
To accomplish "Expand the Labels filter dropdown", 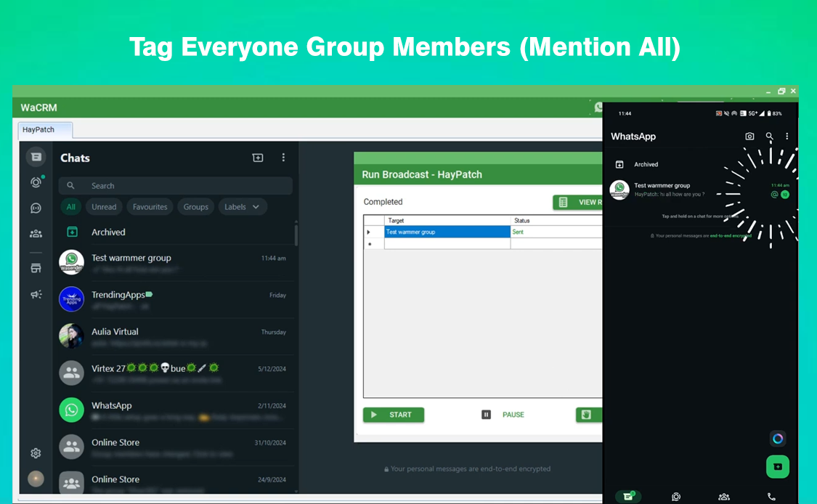I will coord(243,207).
